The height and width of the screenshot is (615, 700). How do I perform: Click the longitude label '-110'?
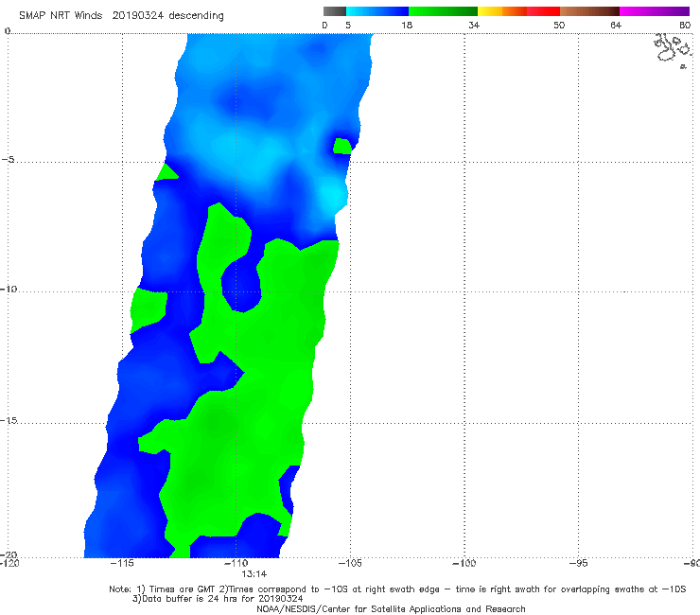coord(236,563)
